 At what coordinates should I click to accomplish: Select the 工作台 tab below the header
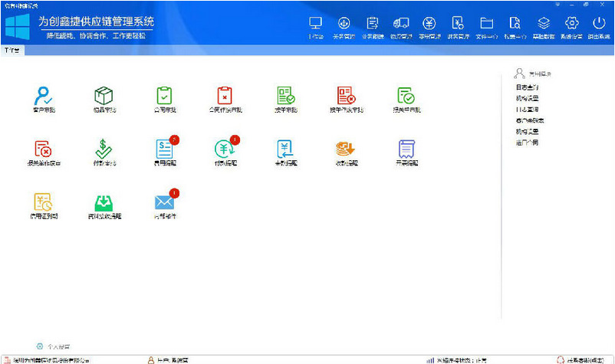(12, 51)
